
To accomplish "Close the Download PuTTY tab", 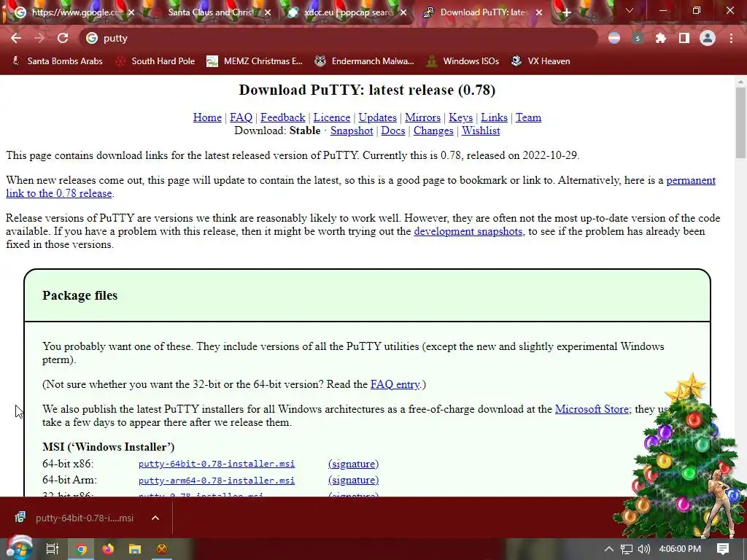I will click(x=539, y=13).
